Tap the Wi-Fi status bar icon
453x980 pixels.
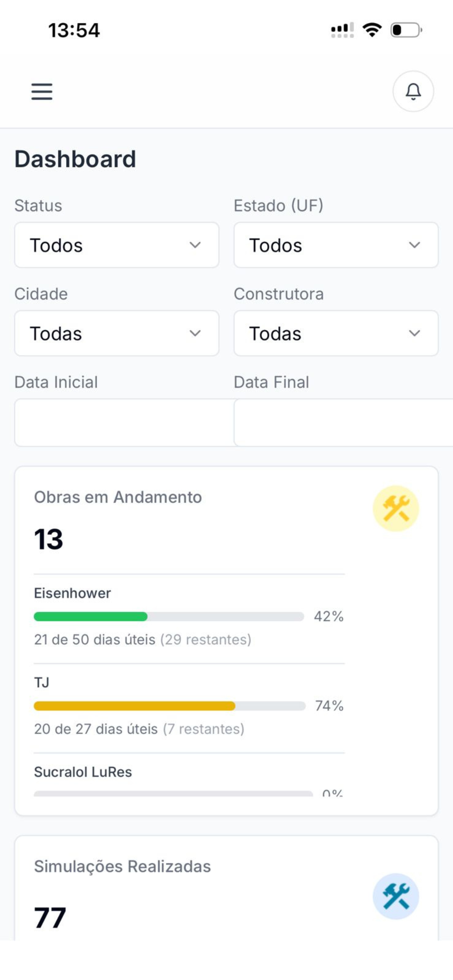372,30
